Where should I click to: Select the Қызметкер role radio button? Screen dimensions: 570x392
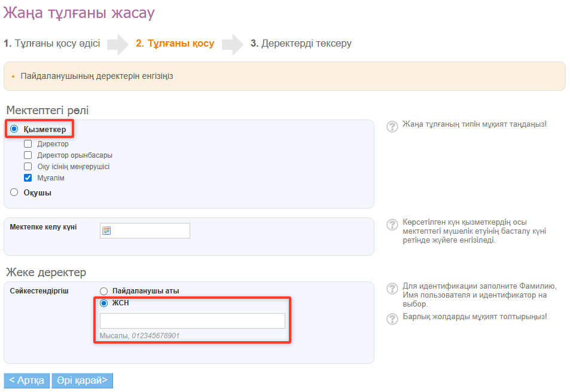[x=14, y=129]
